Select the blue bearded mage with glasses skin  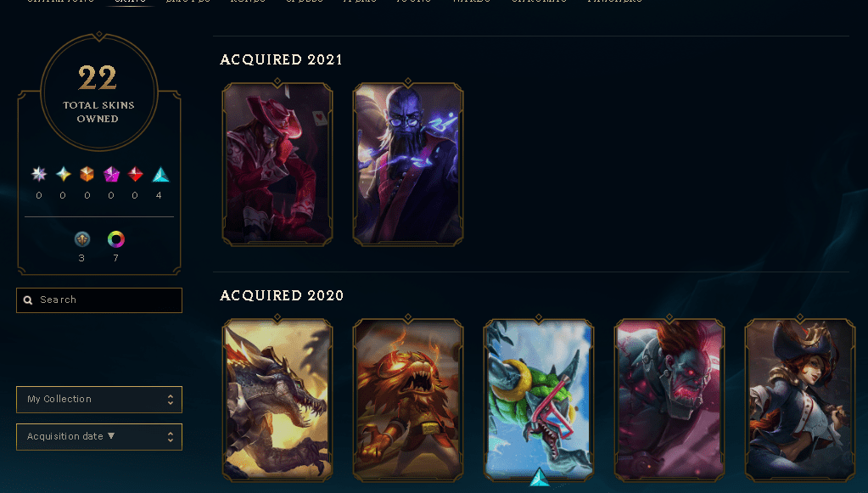(x=408, y=164)
